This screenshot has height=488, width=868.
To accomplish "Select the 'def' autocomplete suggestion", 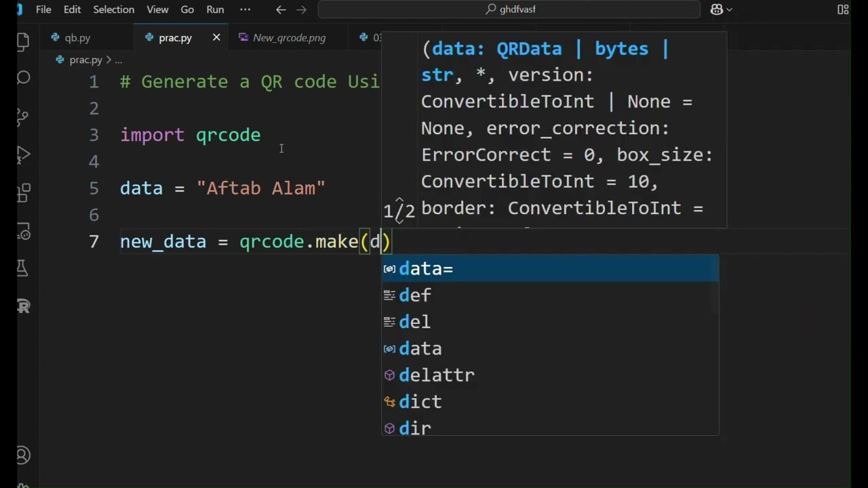I will 550,295.
